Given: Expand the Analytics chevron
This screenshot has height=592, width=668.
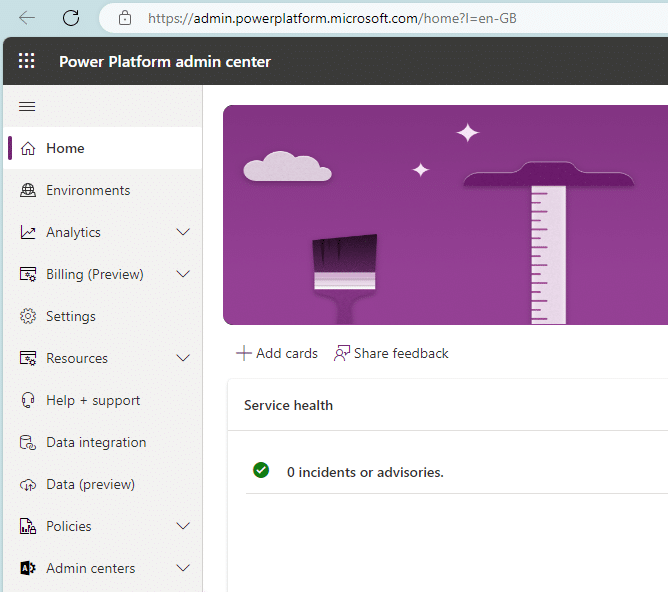Looking at the screenshot, I should coord(183,232).
